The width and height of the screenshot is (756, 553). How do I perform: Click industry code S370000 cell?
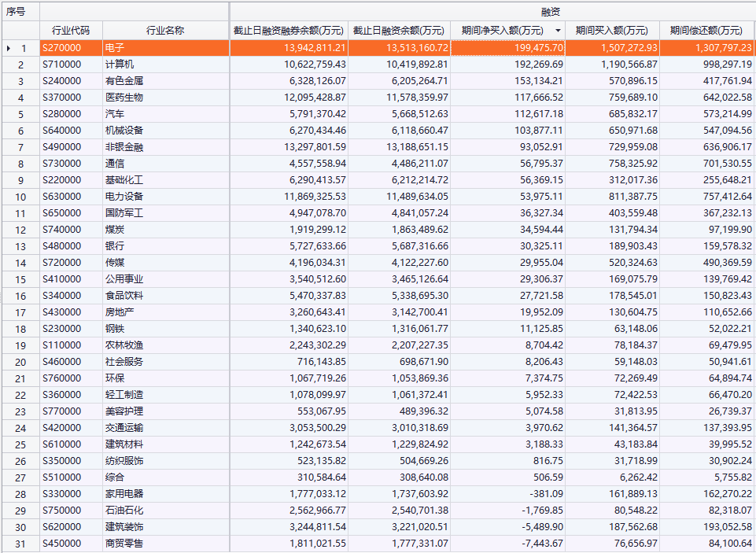point(71,98)
